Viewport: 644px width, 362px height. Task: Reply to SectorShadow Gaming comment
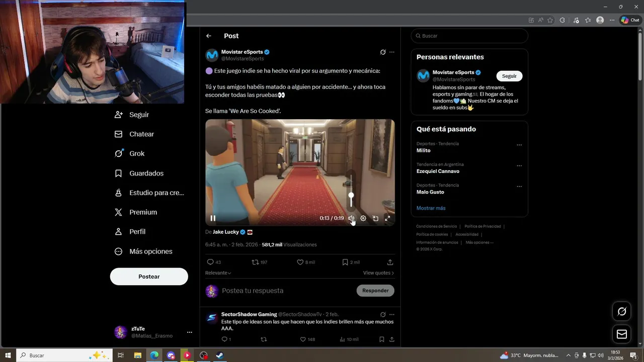point(226,339)
